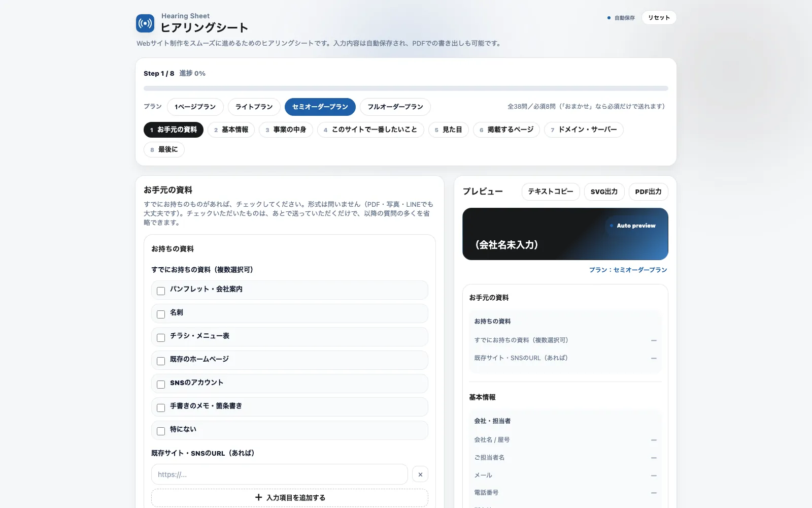The width and height of the screenshot is (812, 508).
Task: Click the プラン：セミオーダープラン label in preview
Action: (628, 270)
